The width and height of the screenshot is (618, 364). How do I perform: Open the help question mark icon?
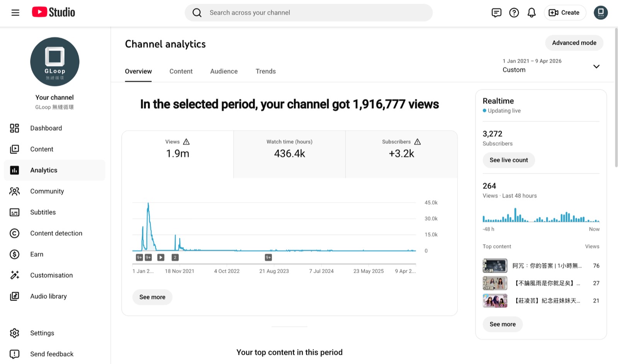(514, 13)
